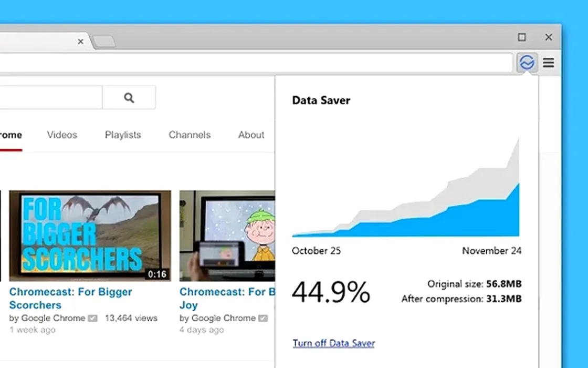Click Google Chrome channel under Scorchers video
588x368 pixels.
click(x=53, y=318)
